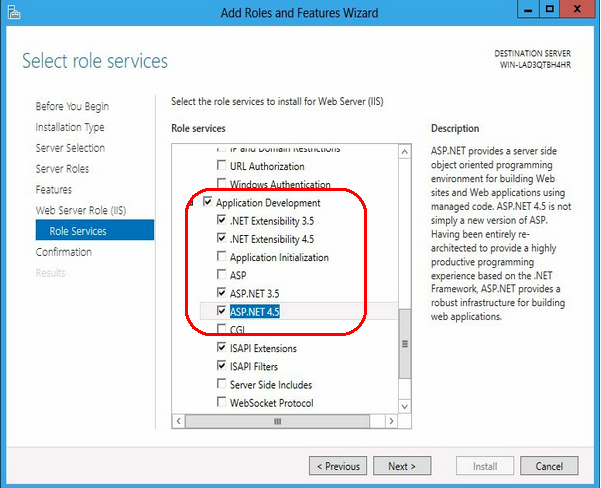
Task: Click the vertical scrollbar thumb
Action: 405,343
